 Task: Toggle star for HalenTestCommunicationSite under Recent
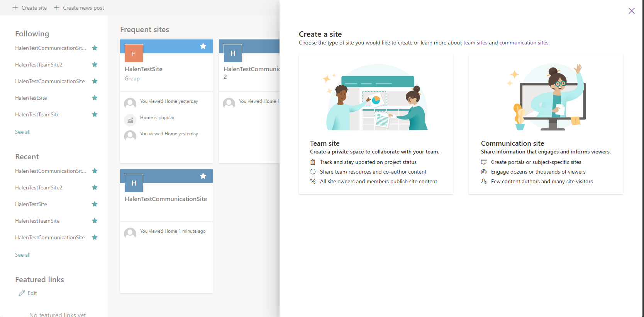(x=95, y=237)
